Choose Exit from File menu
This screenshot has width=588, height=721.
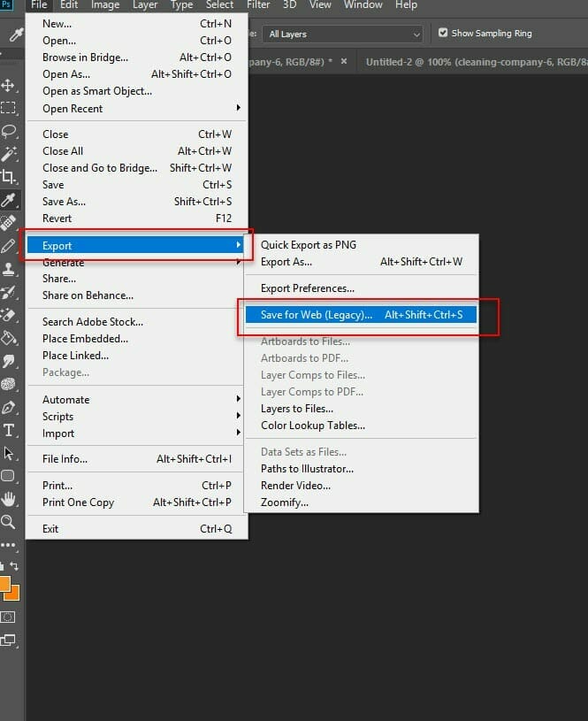[x=136, y=529]
